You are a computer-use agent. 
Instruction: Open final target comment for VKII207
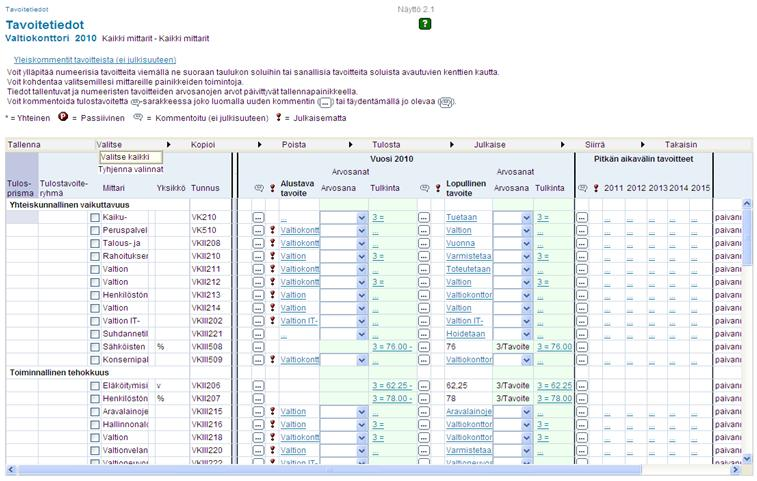tap(424, 399)
